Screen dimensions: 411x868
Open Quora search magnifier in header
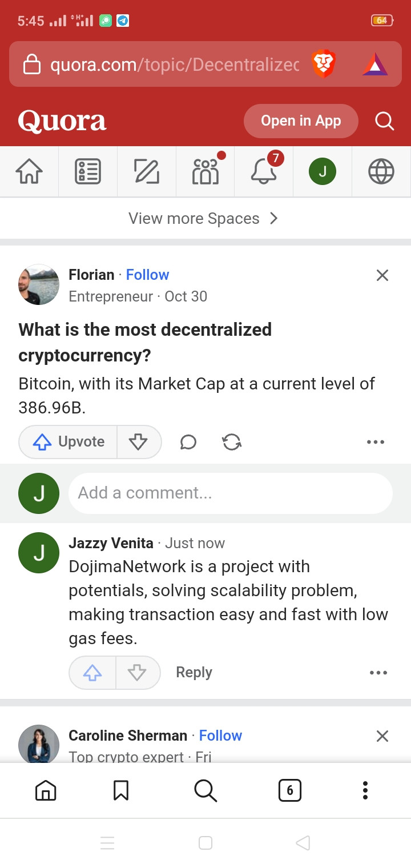(384, 121)
